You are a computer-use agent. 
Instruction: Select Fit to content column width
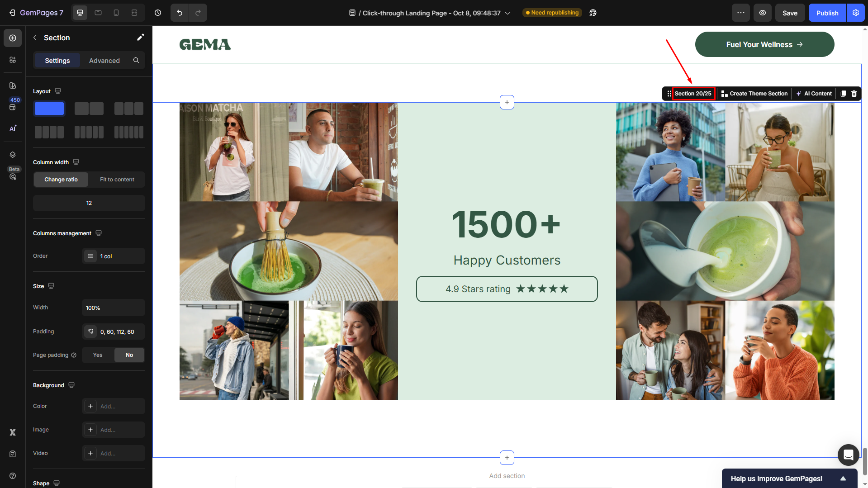click(x=117, y=180)
